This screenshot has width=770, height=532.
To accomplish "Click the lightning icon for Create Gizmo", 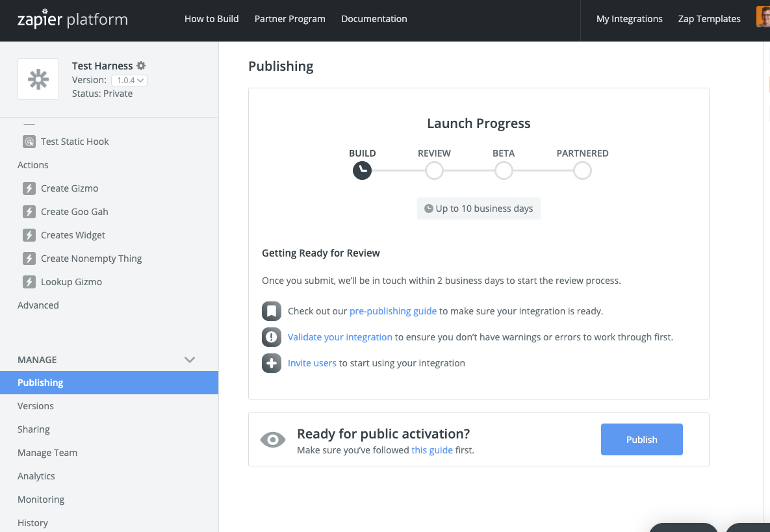I will pyautogui.click(x=29, y=188).
